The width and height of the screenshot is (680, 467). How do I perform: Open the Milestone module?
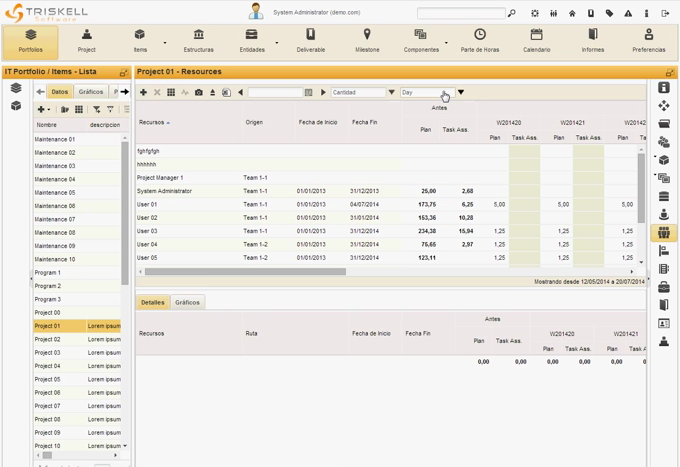click(367, 42)
